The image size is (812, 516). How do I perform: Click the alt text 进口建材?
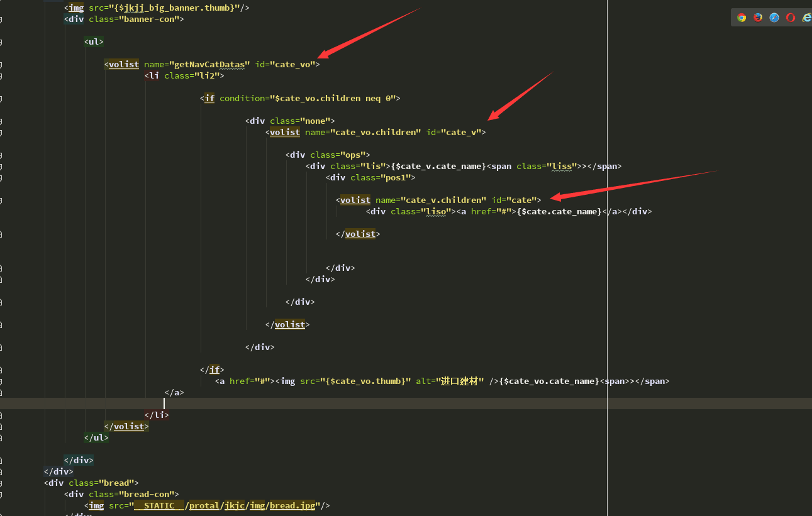click(x=461, y=381)
